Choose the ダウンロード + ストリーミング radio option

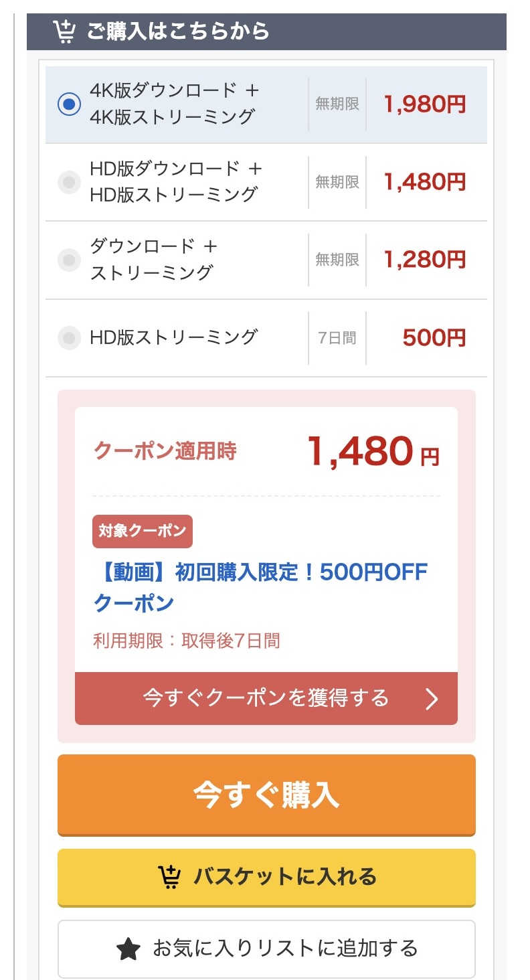pos(69,259)
